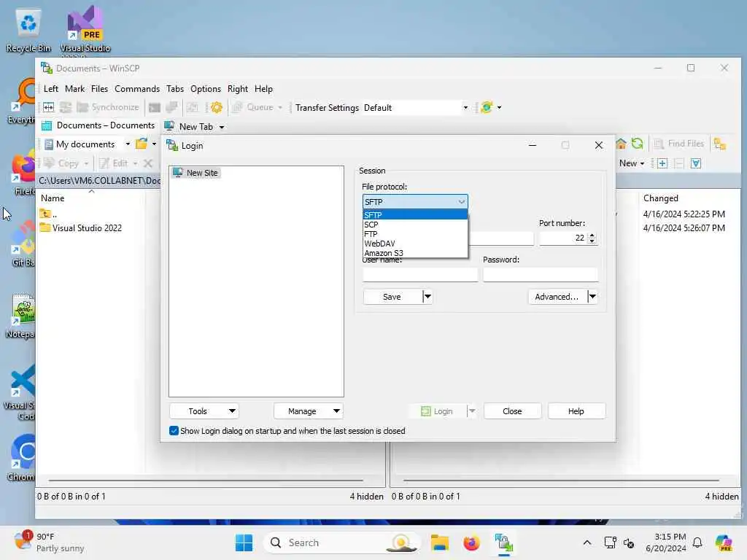Click the green refresh icon in right panel
This screenshot has width=747, height=560.
point(638,144)
